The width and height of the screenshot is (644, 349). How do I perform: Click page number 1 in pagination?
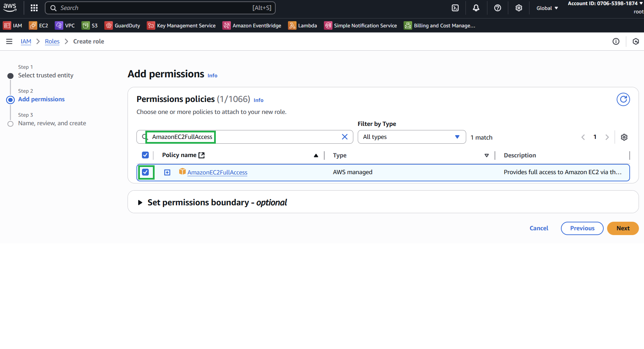point(595,137)
